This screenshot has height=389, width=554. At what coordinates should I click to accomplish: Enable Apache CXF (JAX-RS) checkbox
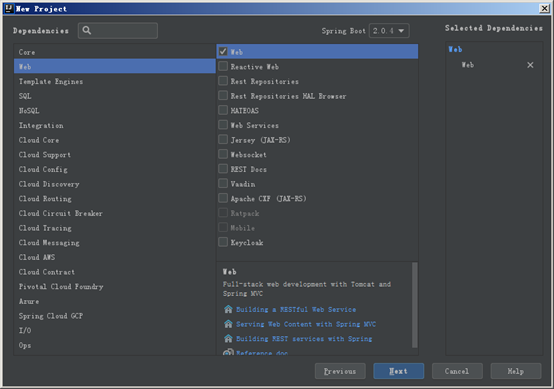(223, 198)
